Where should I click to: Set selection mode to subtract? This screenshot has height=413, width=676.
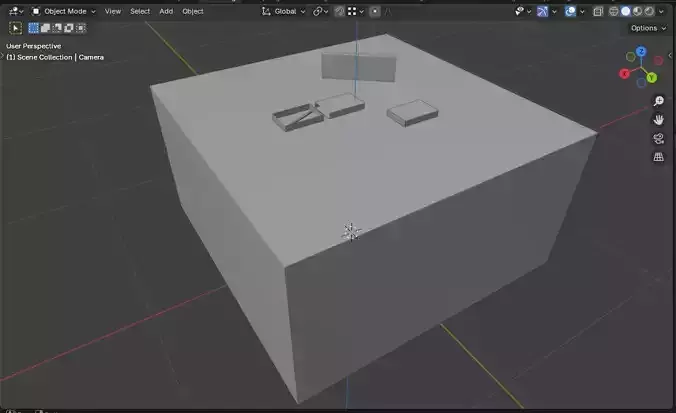coord(57,28)
